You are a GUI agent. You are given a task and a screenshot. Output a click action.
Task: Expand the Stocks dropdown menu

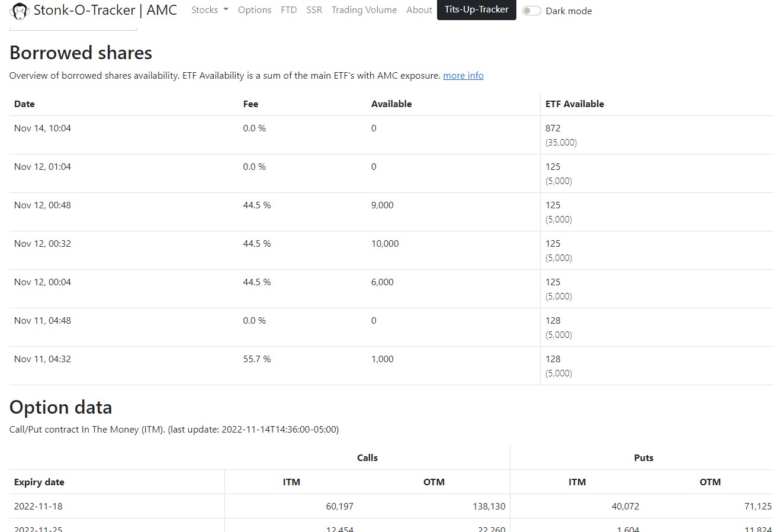(210, 10)
